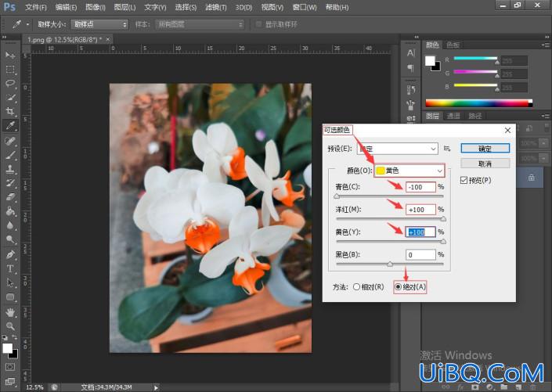Select the Quick Selection tool
The image size is (552, 392).
[x=10, y=98]
